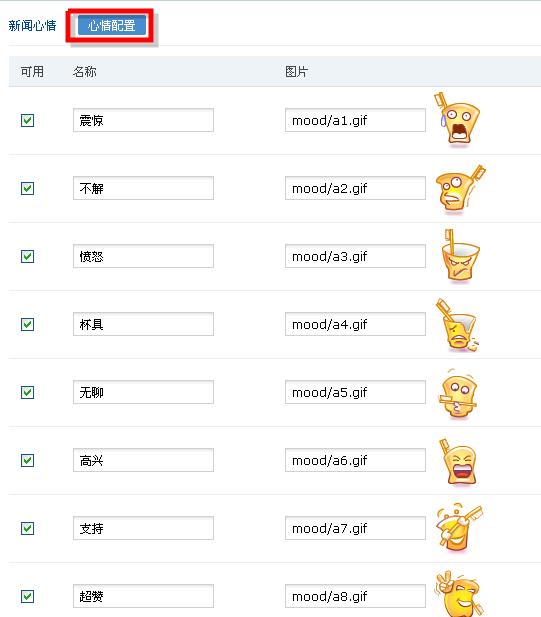Focus the 不解 name text field
The image size is (541, 617).
(143, 188)
